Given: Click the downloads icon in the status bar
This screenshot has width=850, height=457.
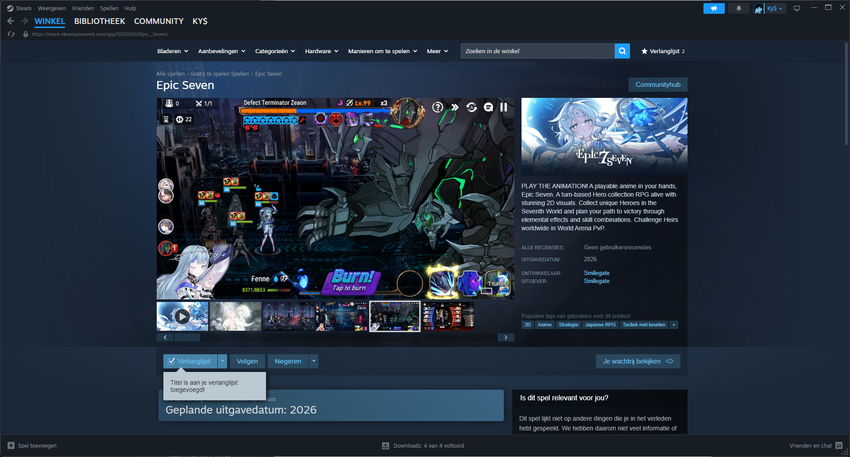Looking at the screenshot, I should coord(385,446).
